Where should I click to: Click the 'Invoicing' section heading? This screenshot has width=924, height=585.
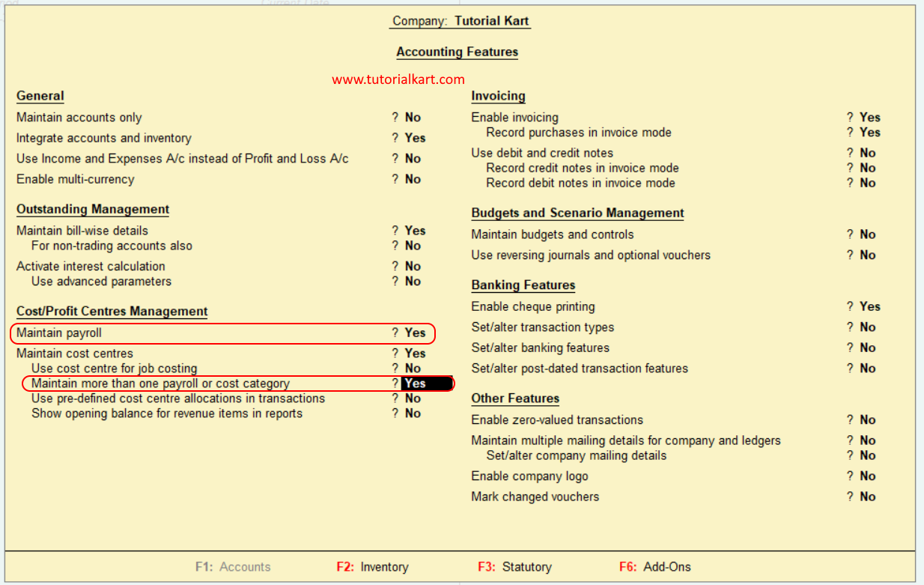(498, 96)
